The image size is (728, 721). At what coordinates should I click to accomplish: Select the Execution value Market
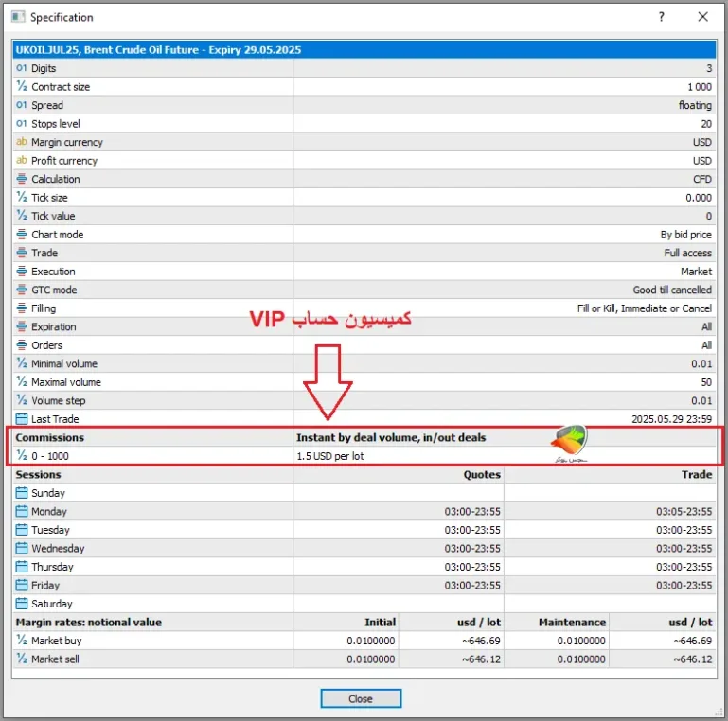click(x=696, y=272)
